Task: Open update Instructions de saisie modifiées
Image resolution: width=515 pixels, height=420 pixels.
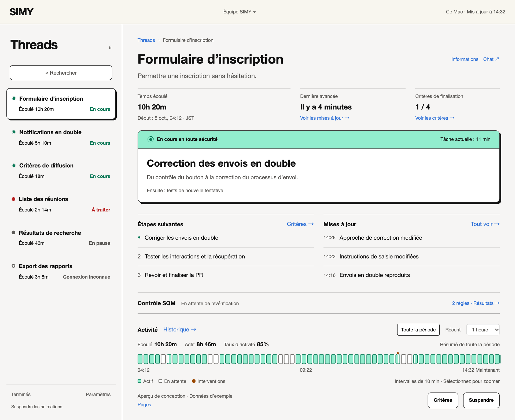Action: tap(411, 257)
